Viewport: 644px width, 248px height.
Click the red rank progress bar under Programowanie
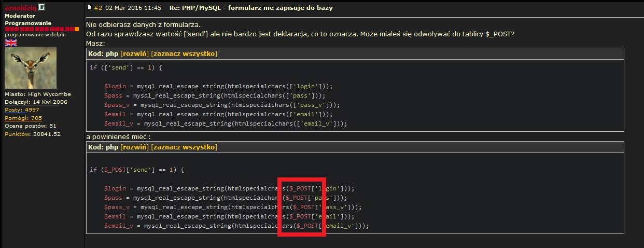(41, 29)
